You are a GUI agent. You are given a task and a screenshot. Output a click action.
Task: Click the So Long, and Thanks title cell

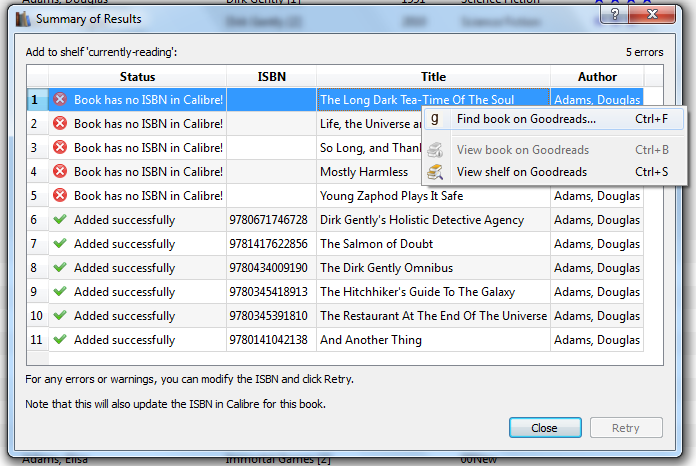click(369, 147)
